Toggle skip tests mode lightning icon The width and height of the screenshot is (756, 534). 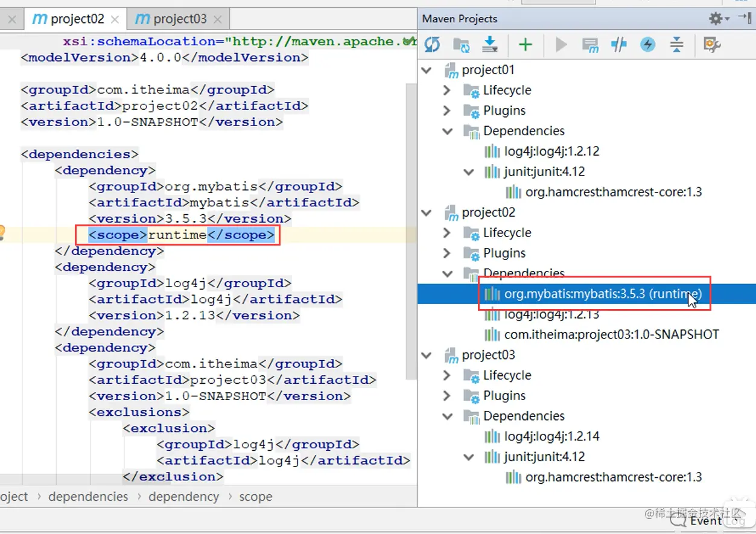tap(648, 44)
